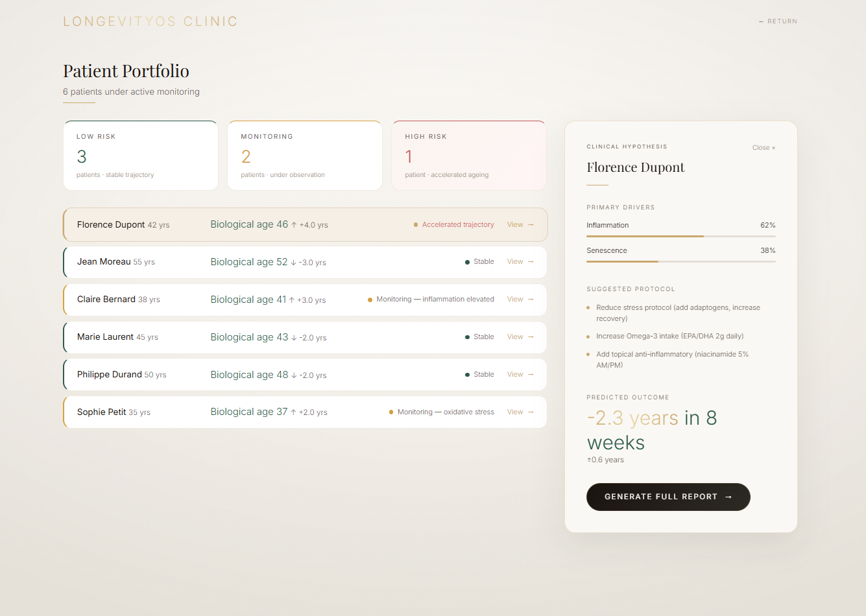Click Biological age 48 value
Screen dimensions: 866x616
tap(249, 375)
